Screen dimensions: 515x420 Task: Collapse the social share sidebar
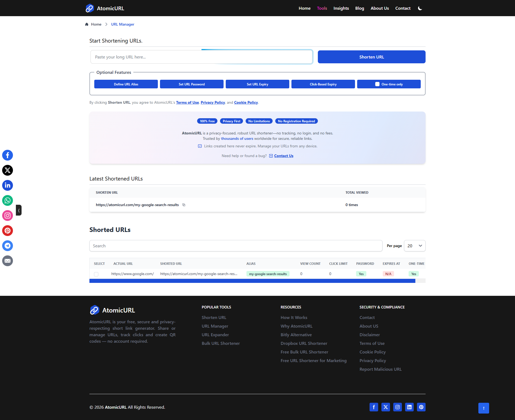(x=19, y=210)
